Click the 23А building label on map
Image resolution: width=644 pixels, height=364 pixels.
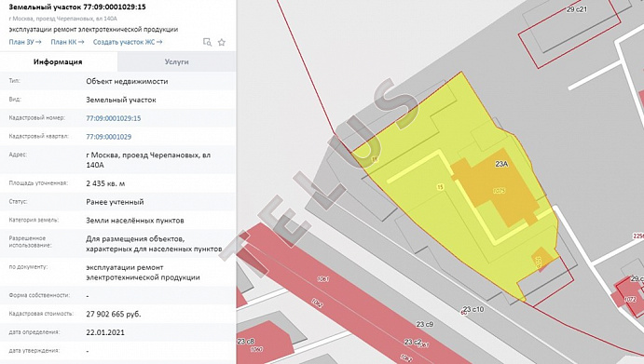[501, 164]
